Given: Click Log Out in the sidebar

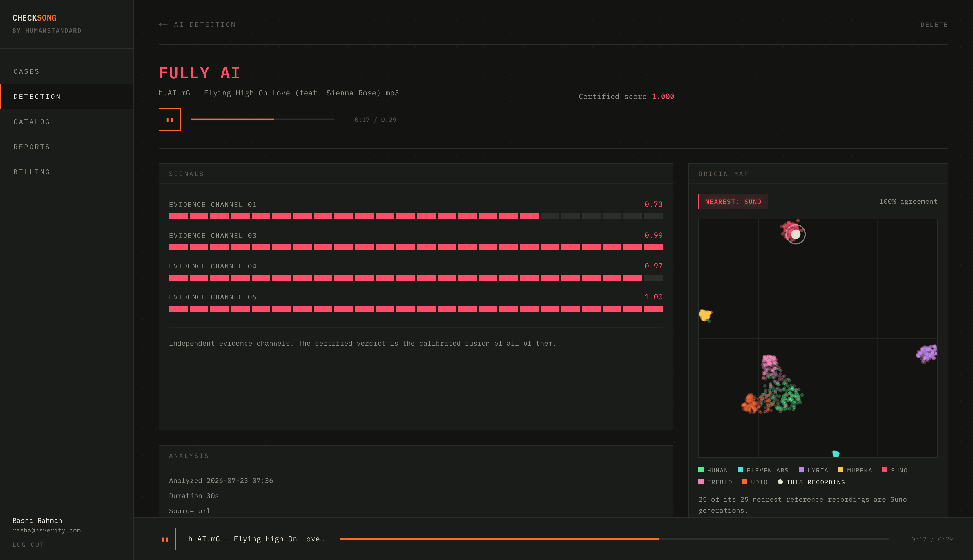Looking at the screenshot, I should pyautogui.click(x=28, y=545).
